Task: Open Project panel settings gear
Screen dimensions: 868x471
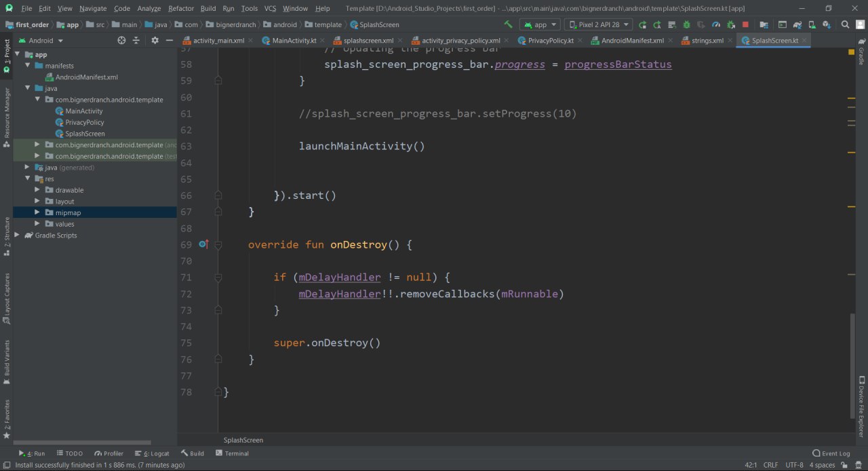Action: click(155, 40)
